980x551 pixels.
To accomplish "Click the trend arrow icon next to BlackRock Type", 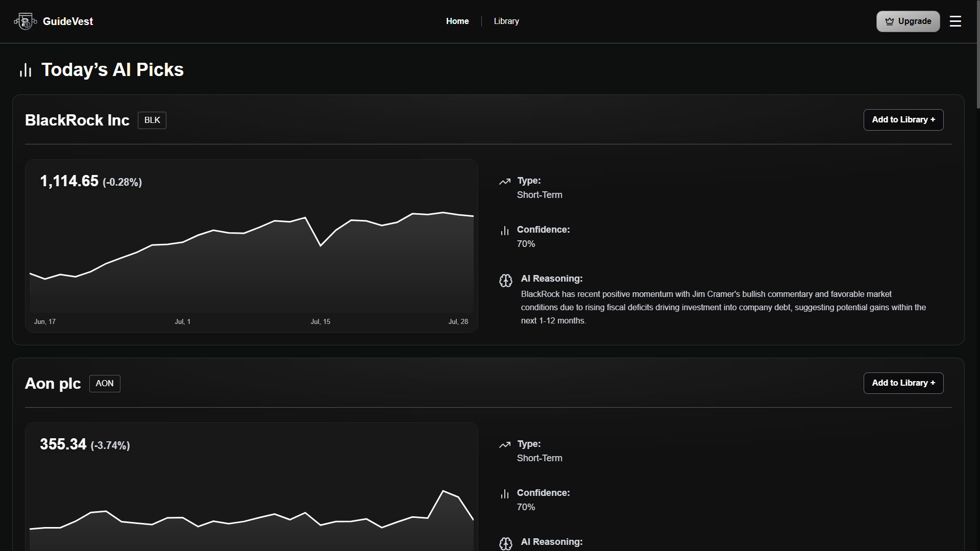I will 505,182.
